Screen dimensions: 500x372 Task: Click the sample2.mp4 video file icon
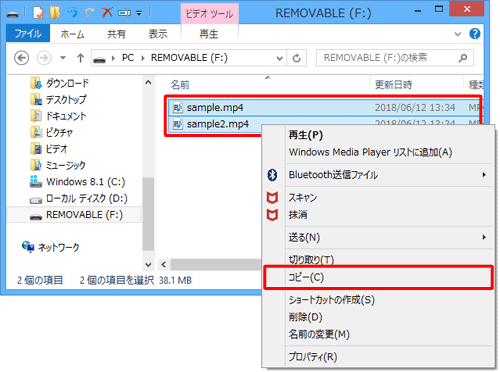tap(178, 124)
